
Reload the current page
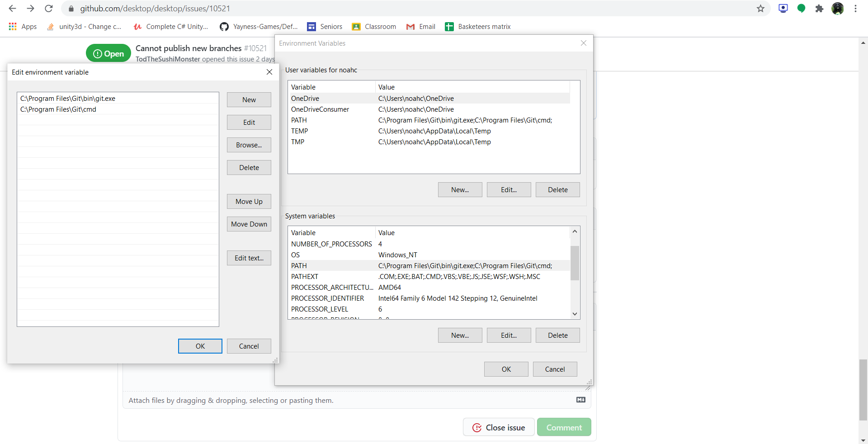click(x=48, y=8)
